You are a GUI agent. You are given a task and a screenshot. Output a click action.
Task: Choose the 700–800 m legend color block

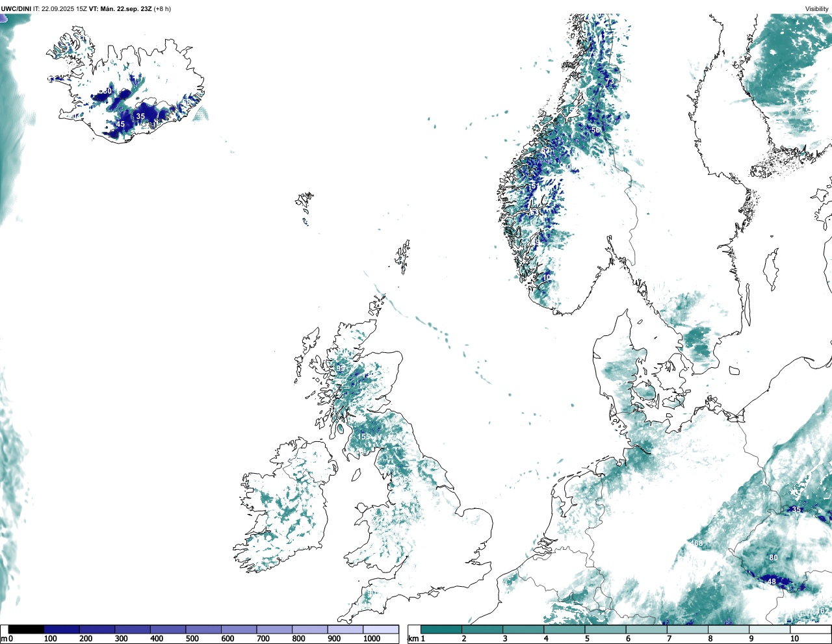[x=274, y=629]
